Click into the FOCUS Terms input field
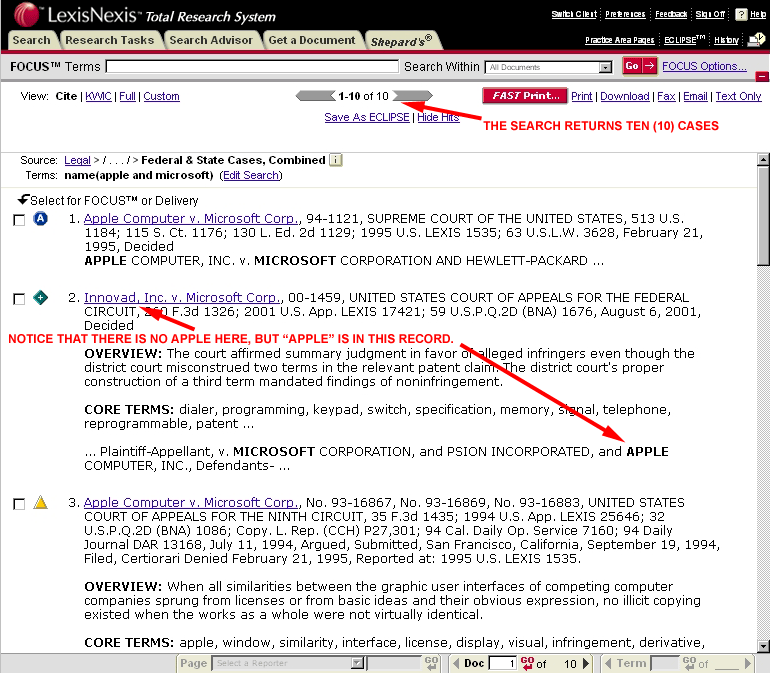This screenshot has width=770, height=673. coord(252,66)
